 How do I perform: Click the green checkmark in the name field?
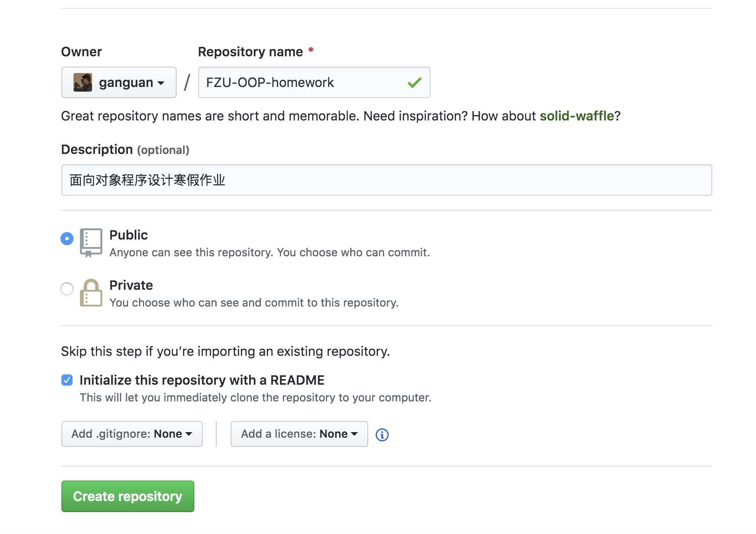pos(414,83)
